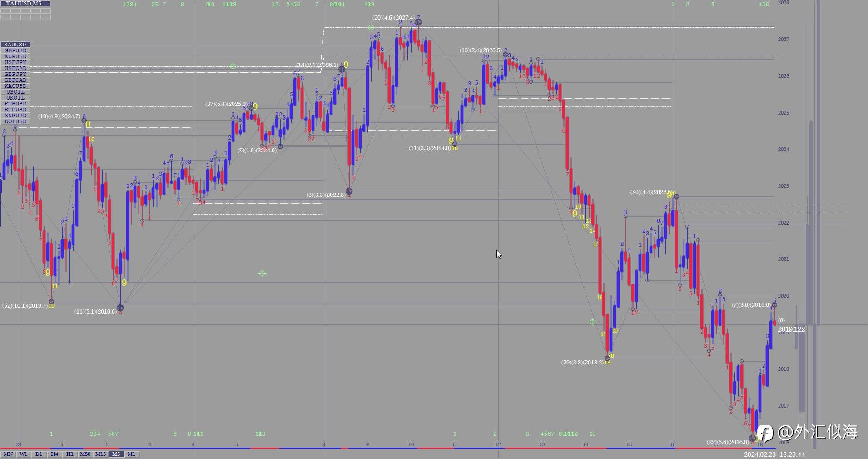868x459 pixels.
Task: Switch to USDCAD in symbol list
Action: (15, 68)
